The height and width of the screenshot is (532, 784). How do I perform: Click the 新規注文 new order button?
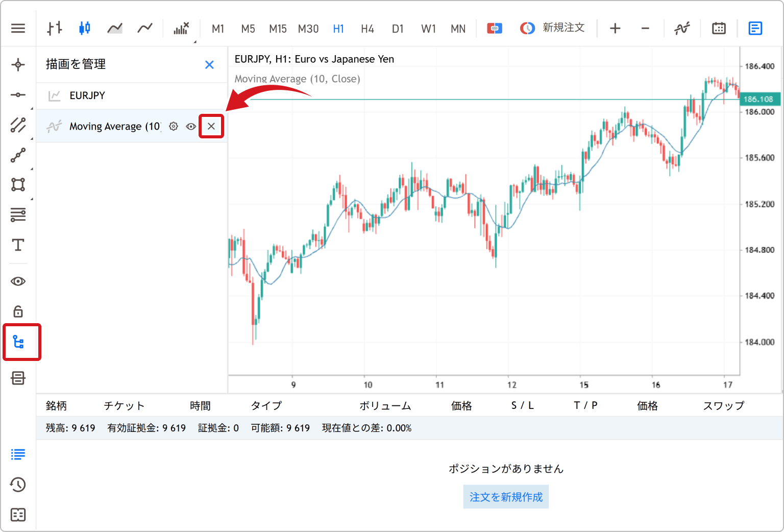coord(552,28)
